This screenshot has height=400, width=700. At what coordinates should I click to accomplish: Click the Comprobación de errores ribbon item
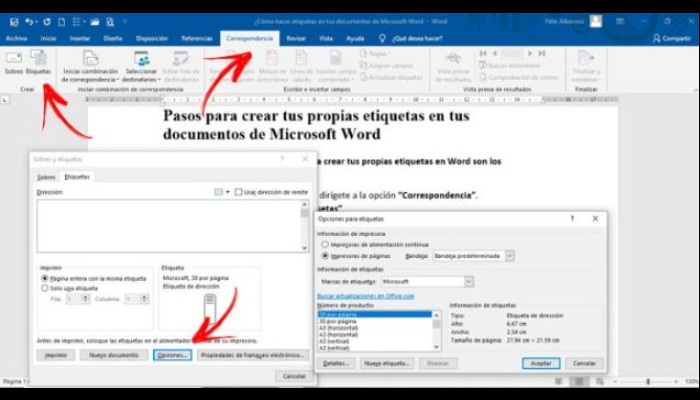(x=518, y=77)
